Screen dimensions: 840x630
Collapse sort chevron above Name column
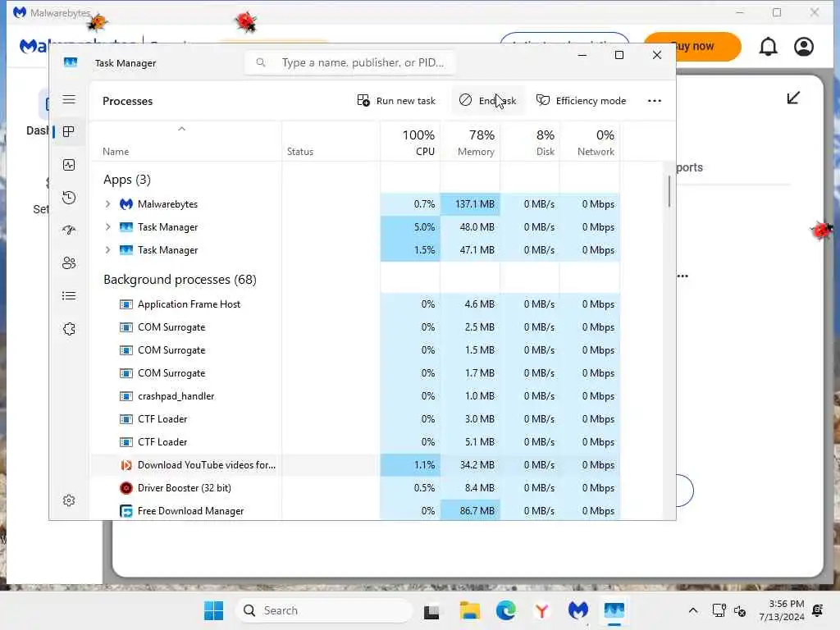coord(181,129)
